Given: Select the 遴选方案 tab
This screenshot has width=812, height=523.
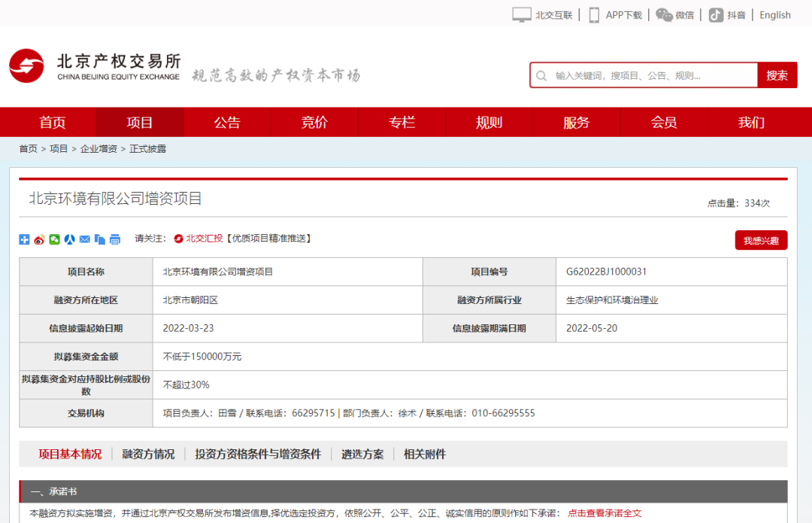Looking at the screenshot, I should point(362,455).
